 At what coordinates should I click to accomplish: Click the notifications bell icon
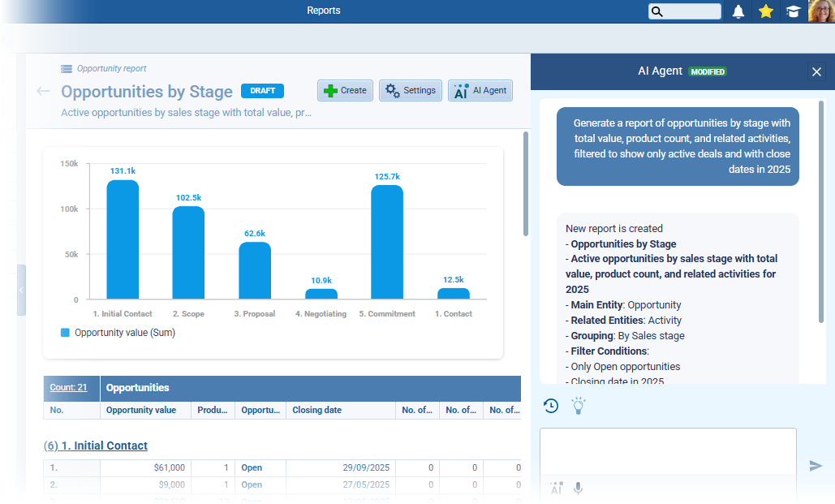[x=738, y=11]
